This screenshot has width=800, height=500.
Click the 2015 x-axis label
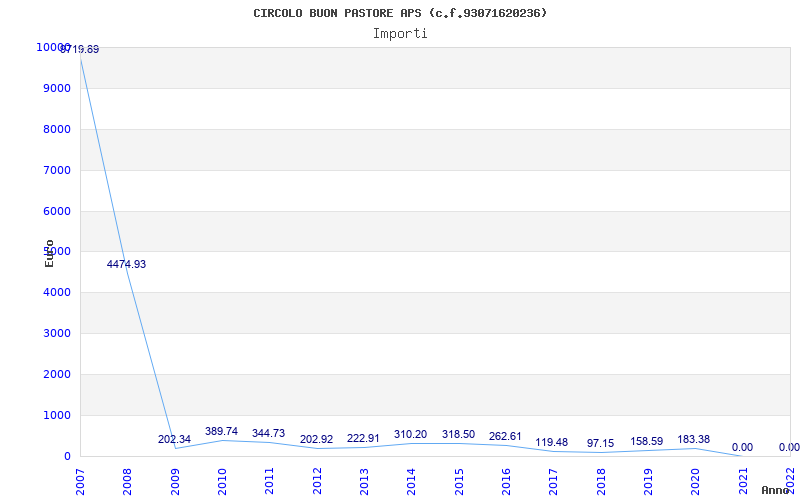tap(459, 481)
